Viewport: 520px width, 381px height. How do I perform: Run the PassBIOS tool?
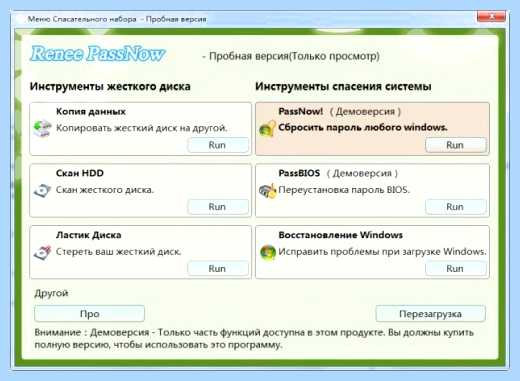pyautogui.click(x=455, y=207)
